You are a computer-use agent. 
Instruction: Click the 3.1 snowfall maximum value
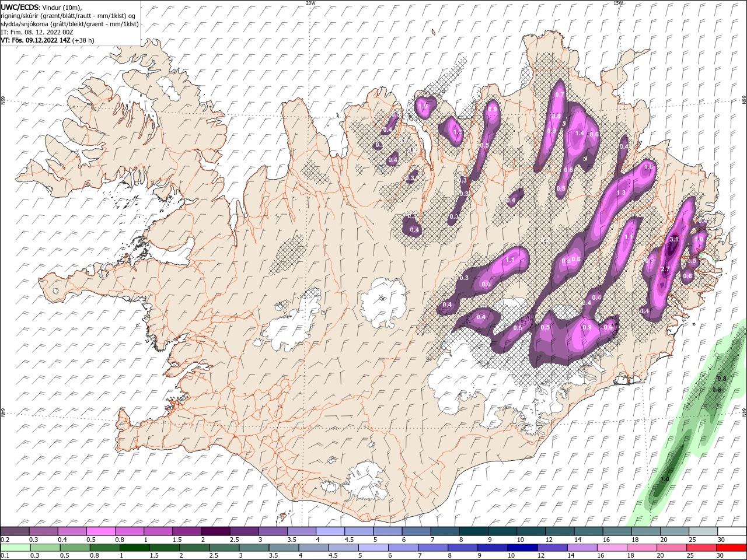(x=673, y=239)
